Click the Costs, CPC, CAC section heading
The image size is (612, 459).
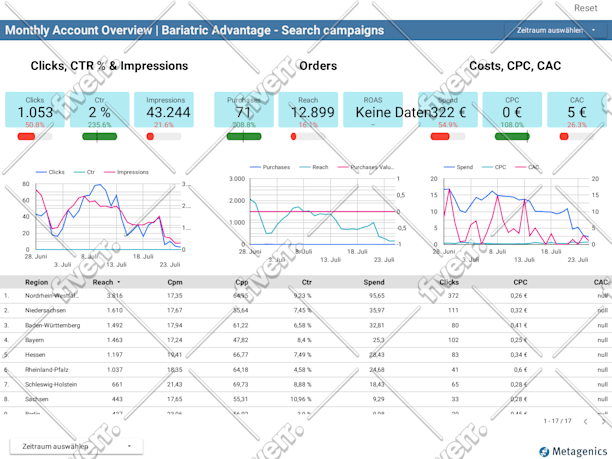[x=515, y=66]
